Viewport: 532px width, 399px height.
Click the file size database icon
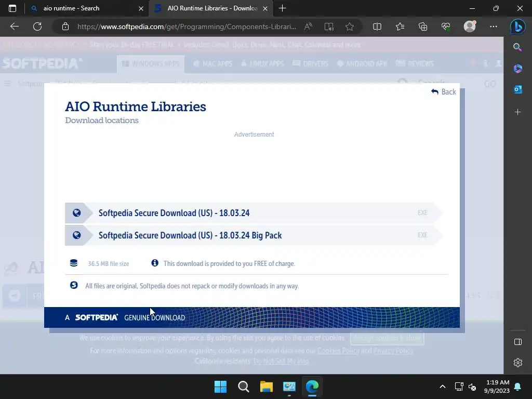tap(74, 263)
